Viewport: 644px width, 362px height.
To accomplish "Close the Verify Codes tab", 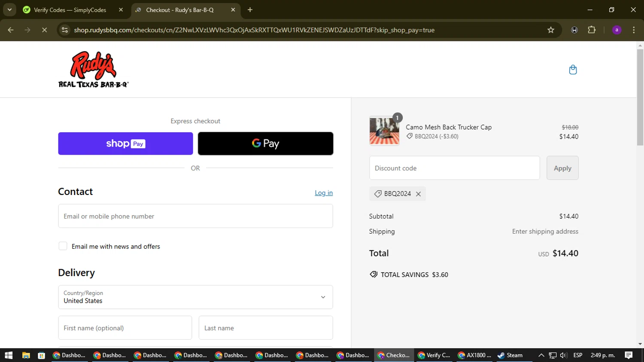I will click(x=121, y=10).
